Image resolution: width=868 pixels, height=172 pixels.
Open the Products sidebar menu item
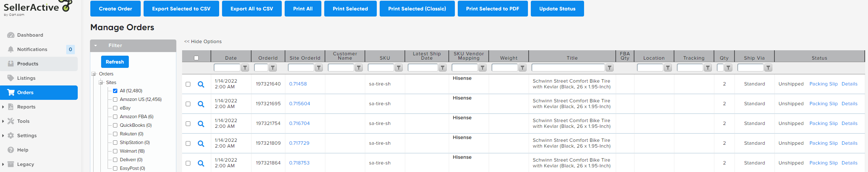click(28, 64)
